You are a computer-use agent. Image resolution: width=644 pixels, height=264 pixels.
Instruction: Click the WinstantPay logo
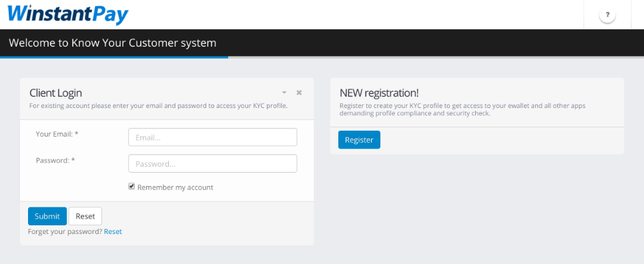(68, 14)
